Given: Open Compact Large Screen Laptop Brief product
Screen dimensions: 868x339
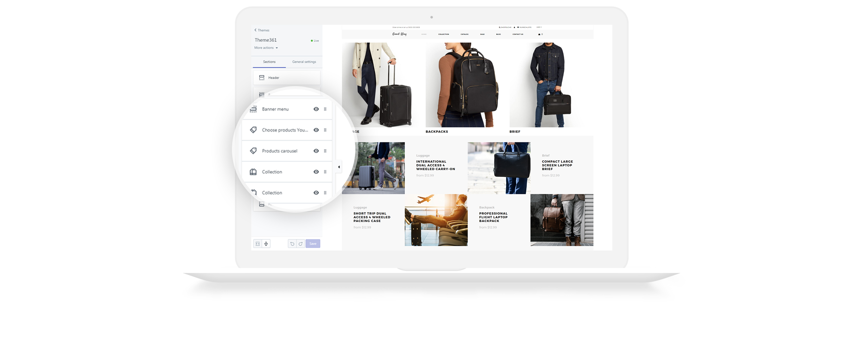Looking at the screenshot, I should click(x=557, y=165).
